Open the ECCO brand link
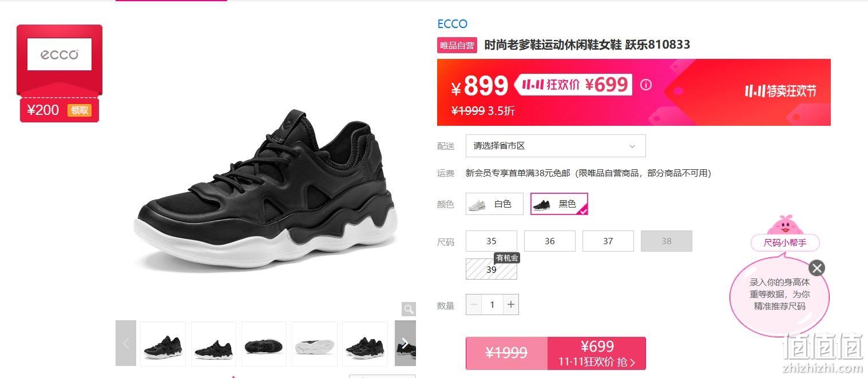The width and height of the screenshot is (868, 378). click(x=452, y=24)
